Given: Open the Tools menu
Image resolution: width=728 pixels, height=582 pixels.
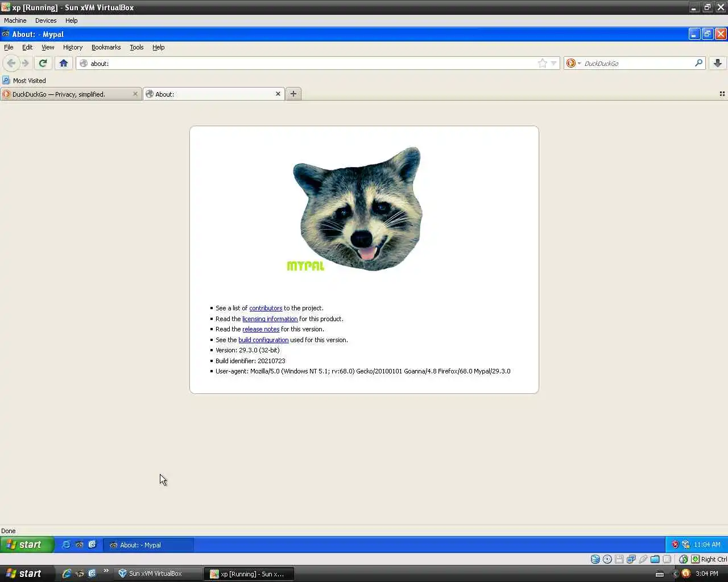Looking at the screenshot, I should click(136, 47).
